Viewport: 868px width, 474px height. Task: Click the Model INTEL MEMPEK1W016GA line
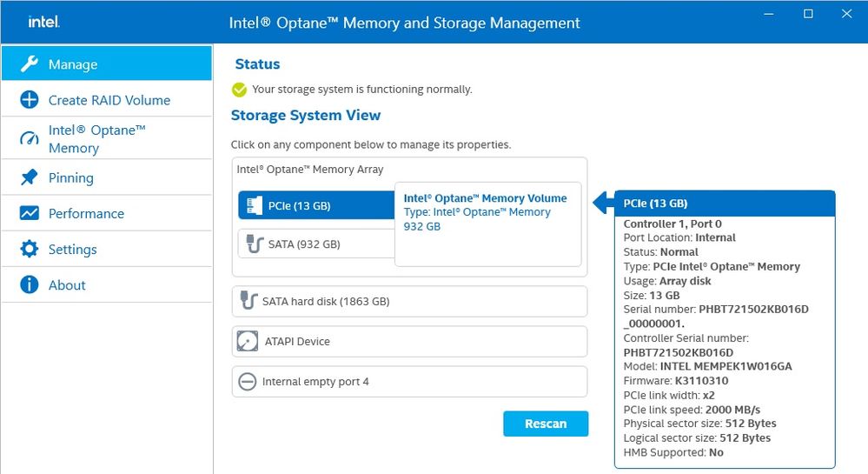[x=707, y=366]
